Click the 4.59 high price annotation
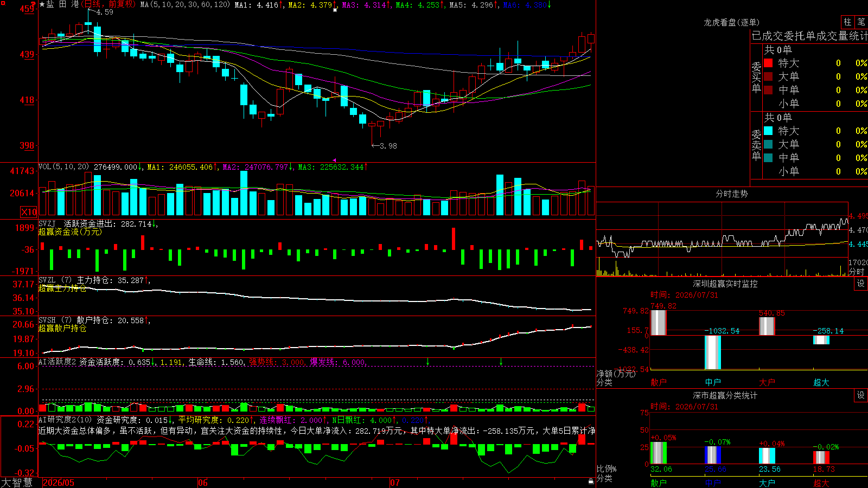868x488 pixels. click(105, 12)
